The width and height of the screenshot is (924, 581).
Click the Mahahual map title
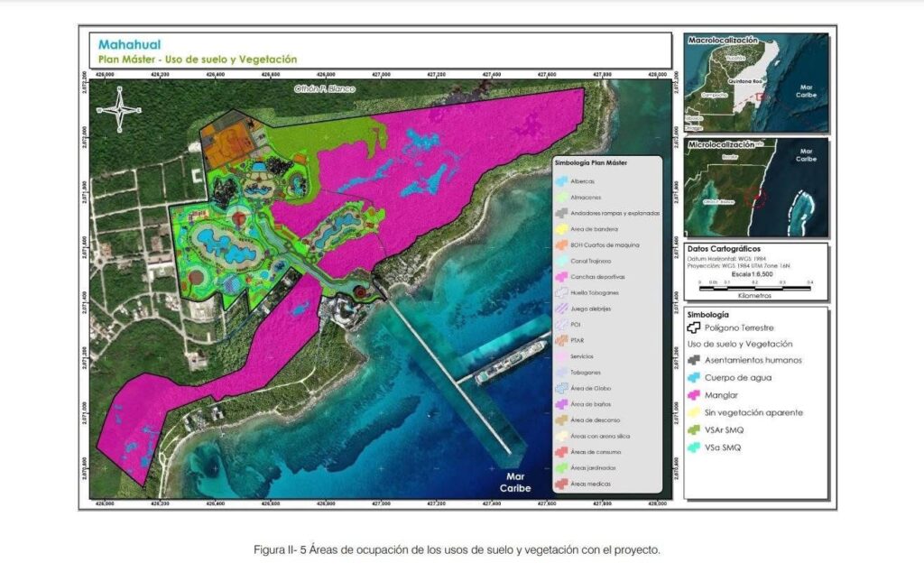point(132,43)
